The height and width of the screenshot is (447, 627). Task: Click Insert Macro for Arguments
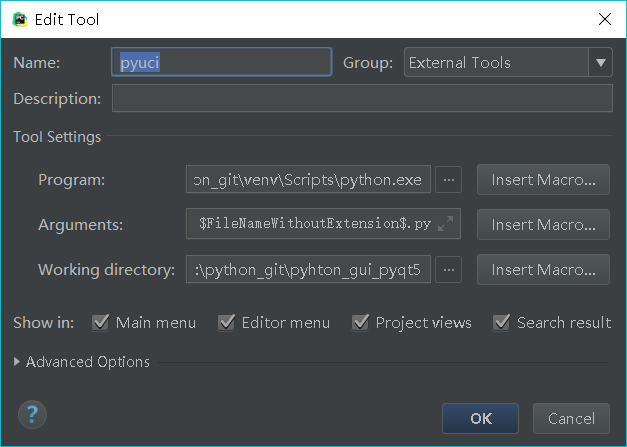(543, 225)
